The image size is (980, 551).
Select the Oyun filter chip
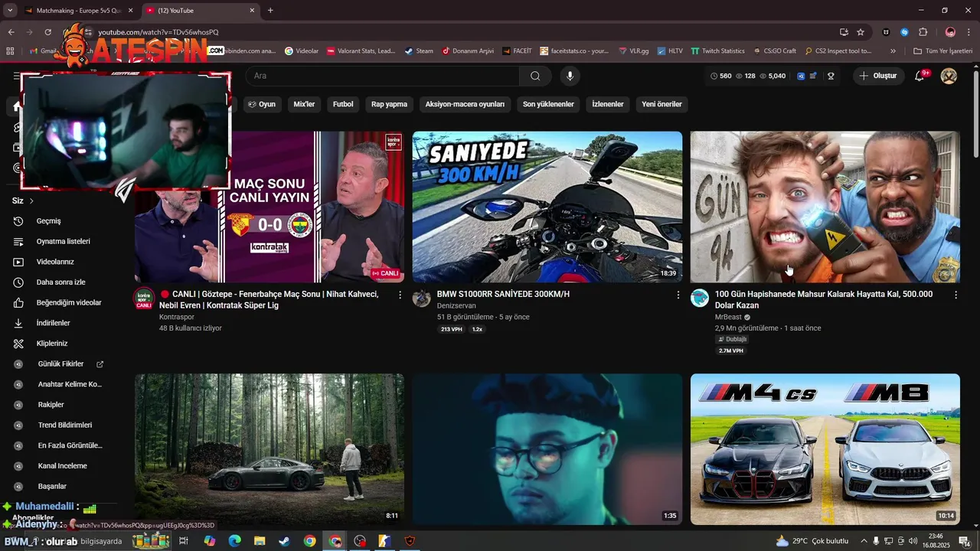point(261,104)
